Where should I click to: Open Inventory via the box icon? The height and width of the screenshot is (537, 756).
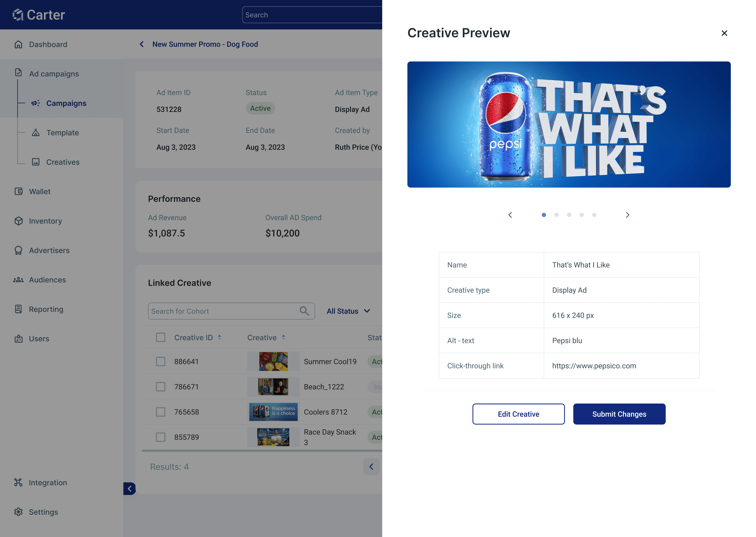pyautogui.click(x=18, y=221)
